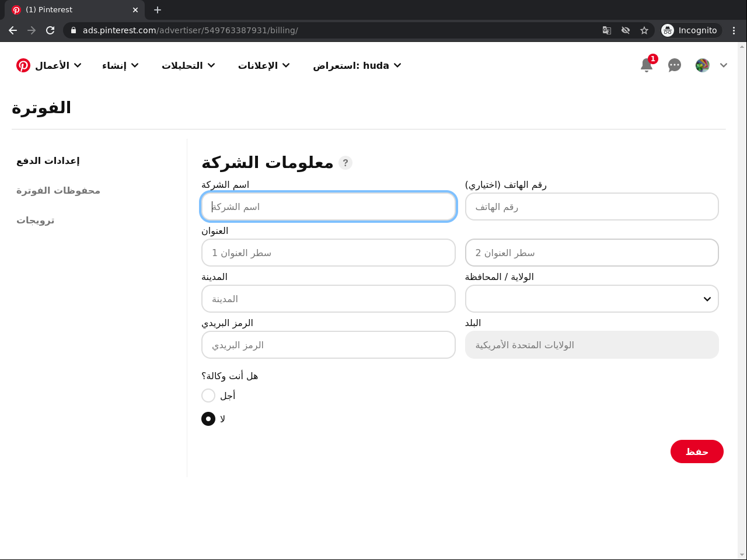Open the الولاية / المحافظة state dropdown
The width and height of the screenshot is (747, 560).
pyautogui.click(x=592, y=299)
